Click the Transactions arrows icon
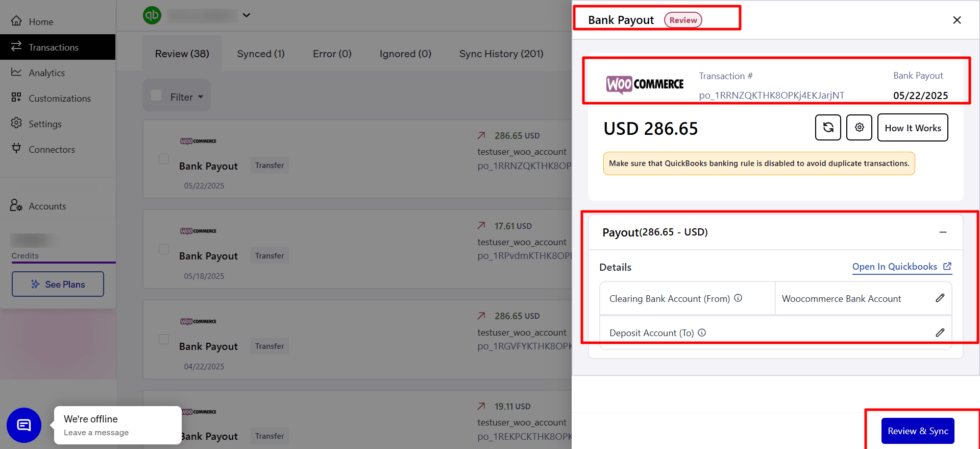Viewport: 980px width, 449px height. pos(16,46)
